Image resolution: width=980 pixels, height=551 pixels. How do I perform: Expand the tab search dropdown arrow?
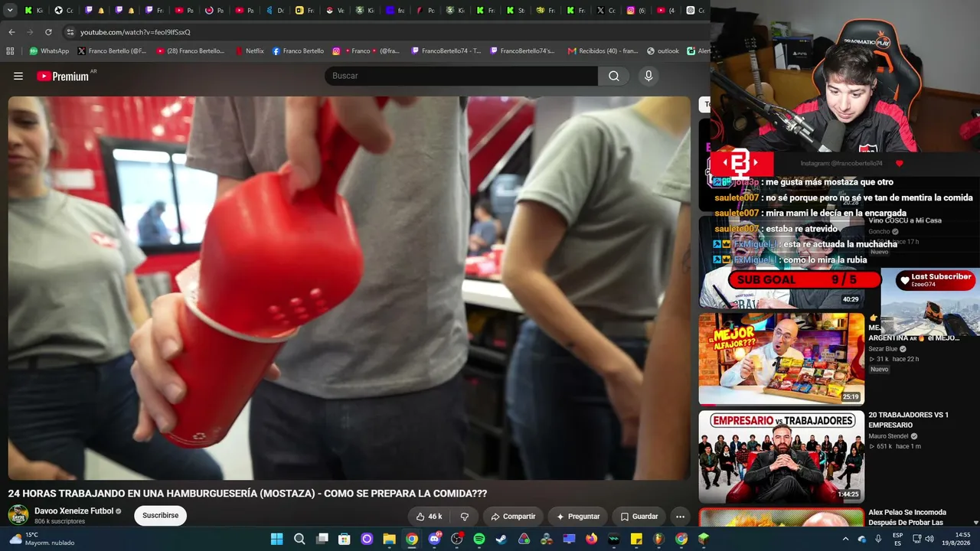click(11, 11)
